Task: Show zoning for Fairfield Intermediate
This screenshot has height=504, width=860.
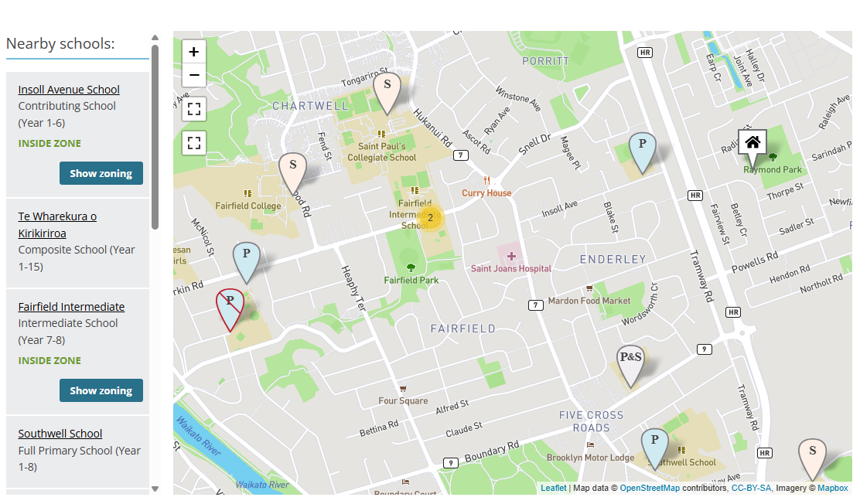Action: [101, 390]
